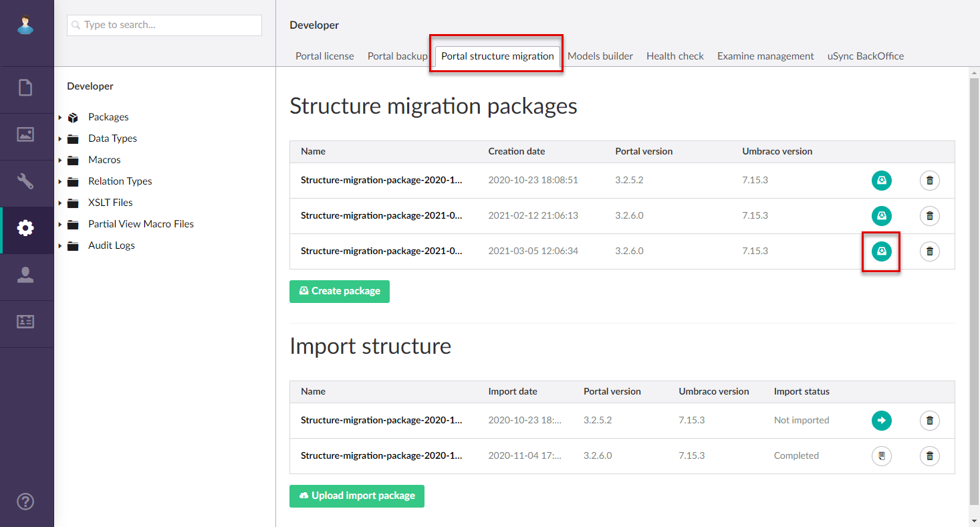Click the Create package button
This screenshot has height=527, width=980.
340,291
